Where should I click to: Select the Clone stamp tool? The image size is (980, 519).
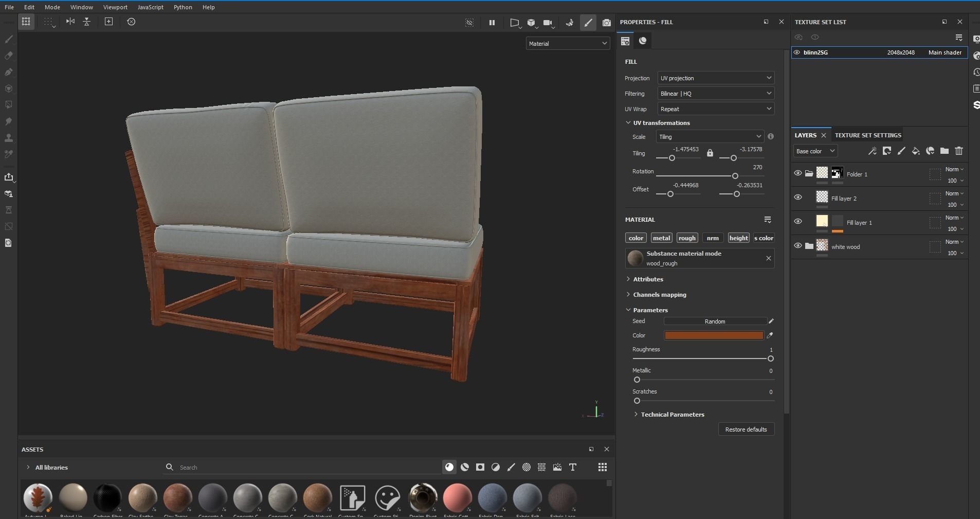(9, 138)
